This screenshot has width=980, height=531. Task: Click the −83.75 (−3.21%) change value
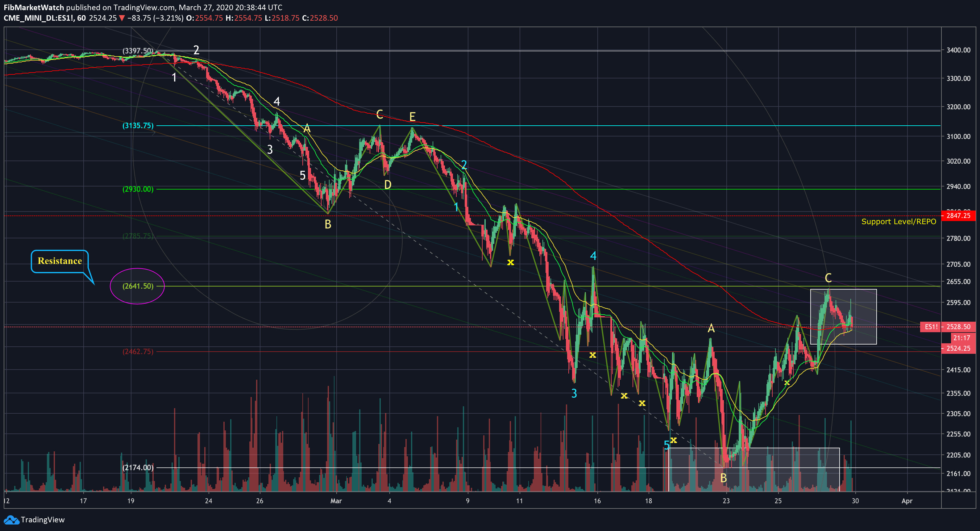tap(155, 18)
